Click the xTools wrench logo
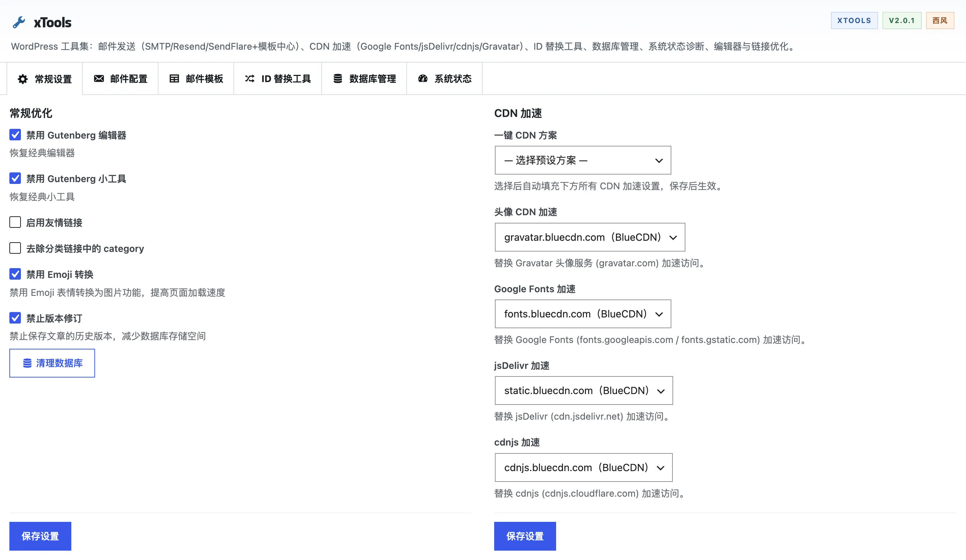Screen dimensions: 966x560 click(20, 22)
